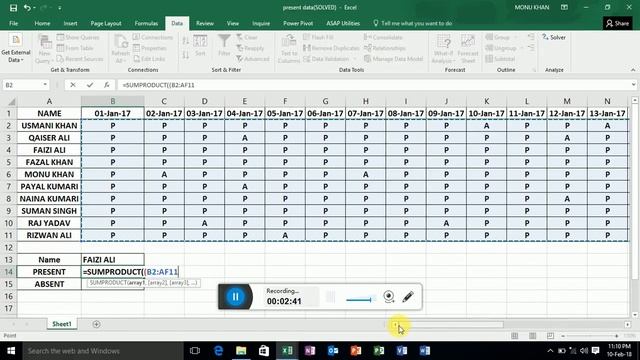Switch to Excel on taskbar
Screen dimensions: 640x360
click(287, 351)
